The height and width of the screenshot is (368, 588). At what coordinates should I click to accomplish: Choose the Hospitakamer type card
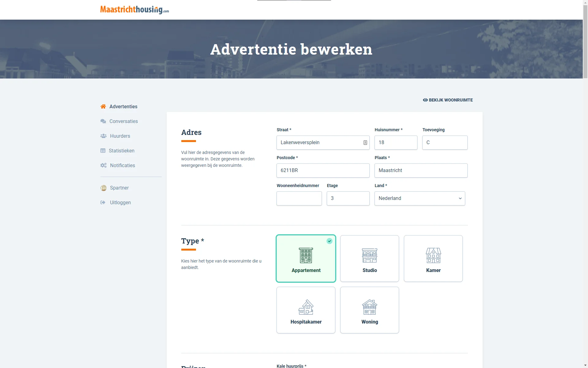(306, 310)
